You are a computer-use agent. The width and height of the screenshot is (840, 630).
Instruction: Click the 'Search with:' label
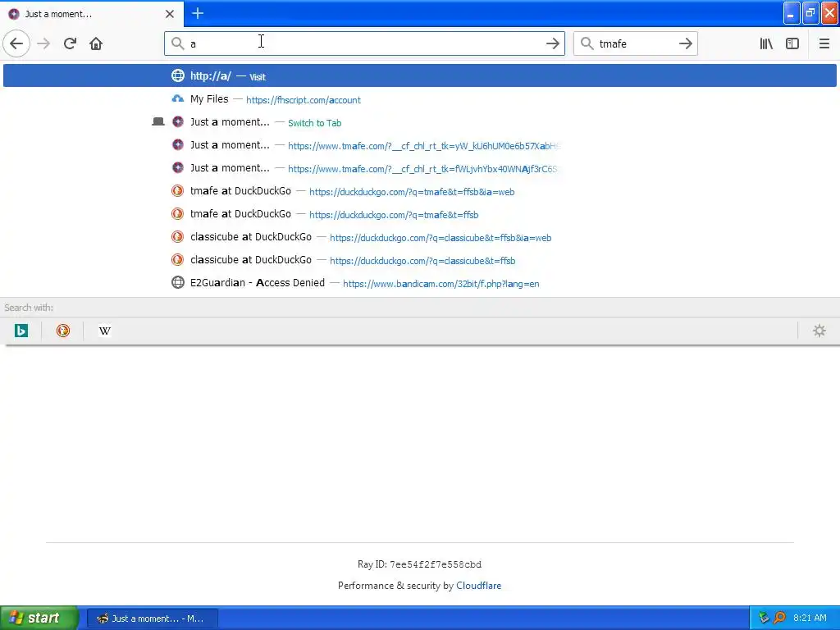point(29,308)
